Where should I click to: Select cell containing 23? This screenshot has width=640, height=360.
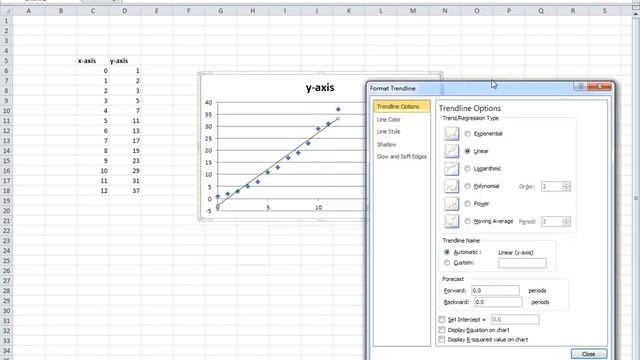pos(124,161)
